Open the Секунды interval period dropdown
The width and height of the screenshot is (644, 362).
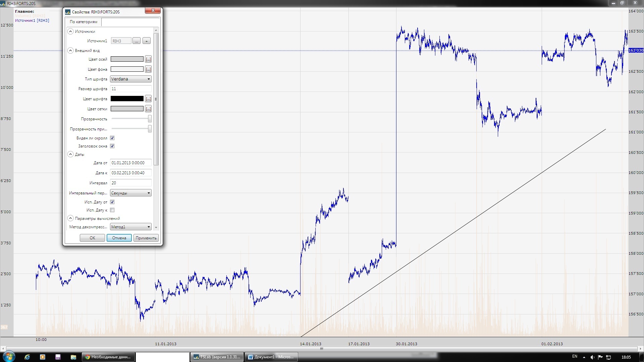[x=130, y=193]
